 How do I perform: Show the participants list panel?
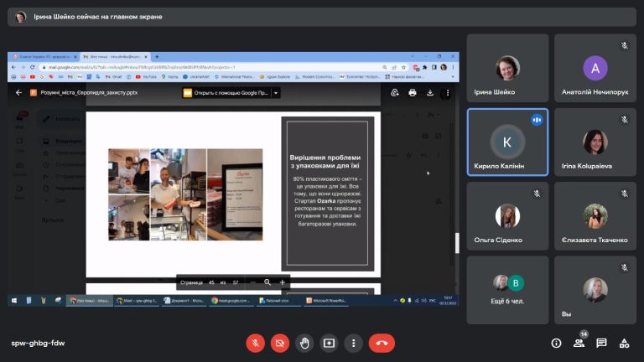(579, 343)
